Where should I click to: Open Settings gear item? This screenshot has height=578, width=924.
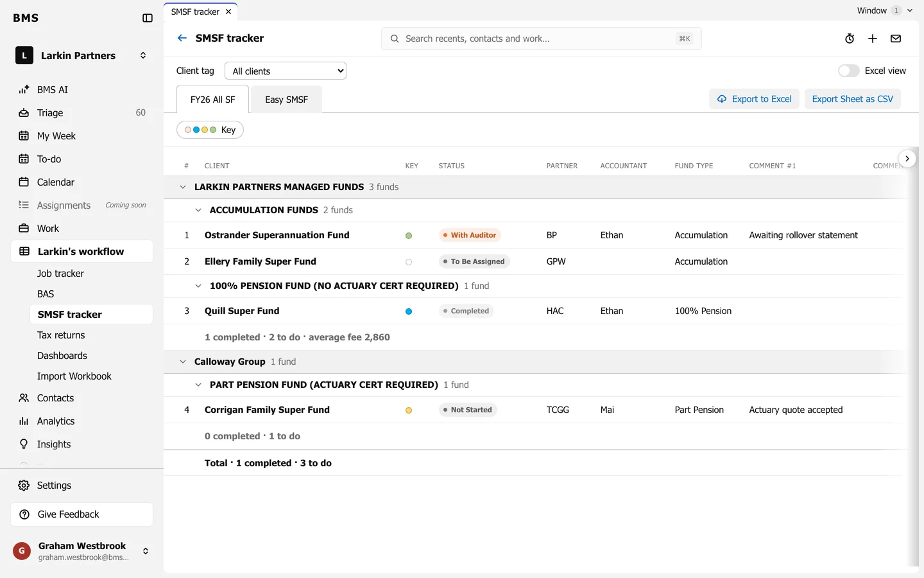81,486
